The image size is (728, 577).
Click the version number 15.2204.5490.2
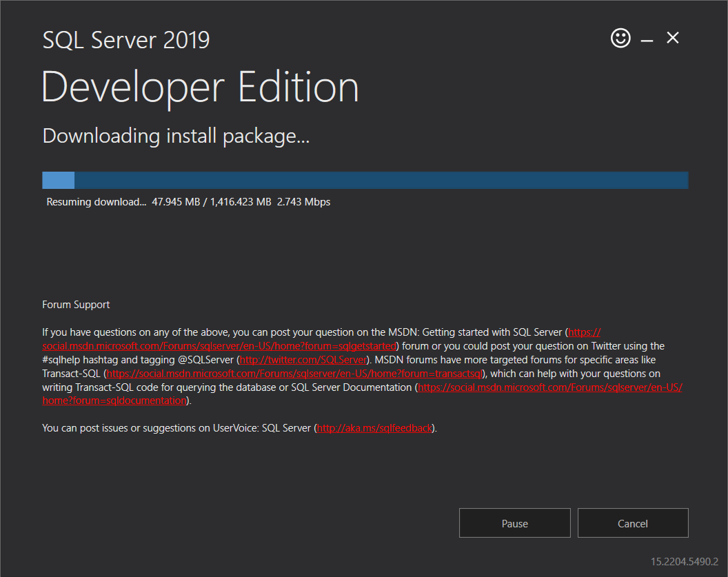pos(684,561)
